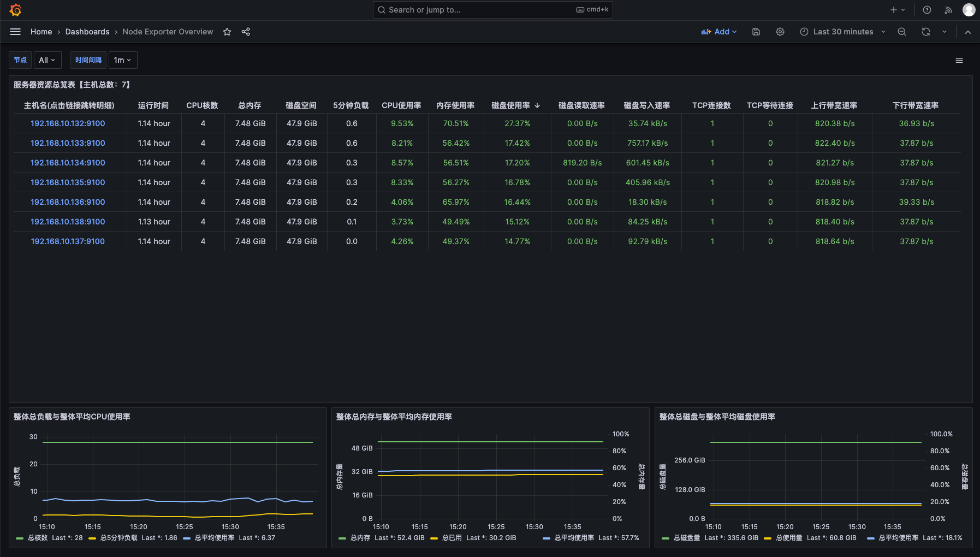Collapse the top toolbar with chevron-up
Screen dimensions: 980x557
coord(968,32)
